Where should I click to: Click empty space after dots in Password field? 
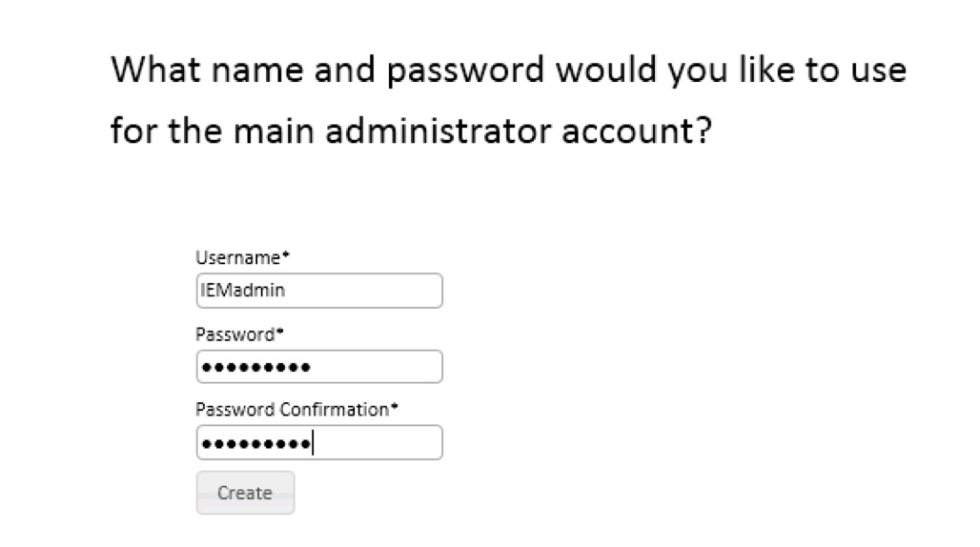[381, 368]
